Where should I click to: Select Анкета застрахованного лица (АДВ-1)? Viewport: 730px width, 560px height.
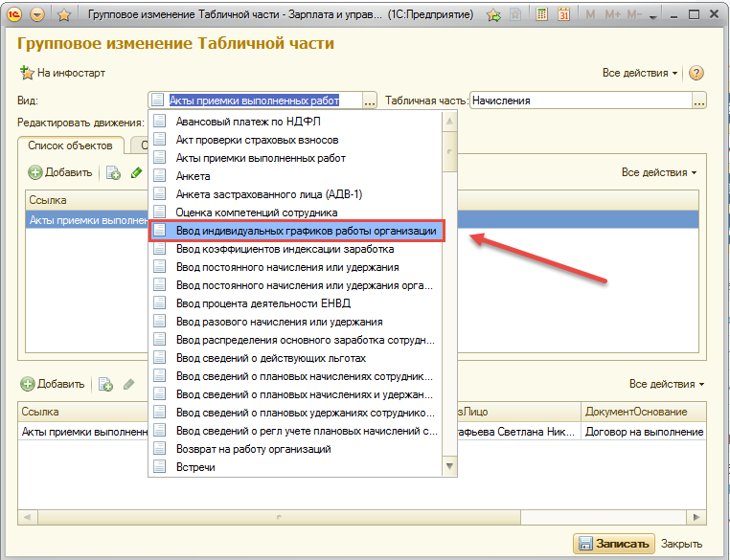click(295, 194)
